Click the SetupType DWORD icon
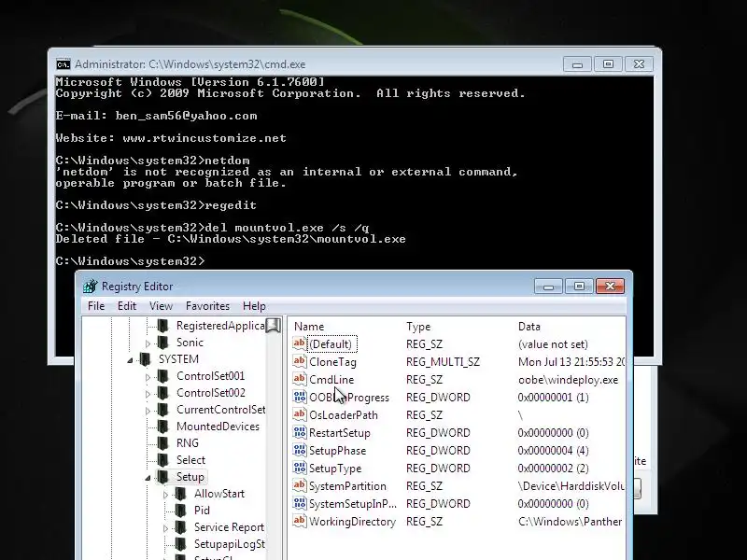 pos(299,468)
